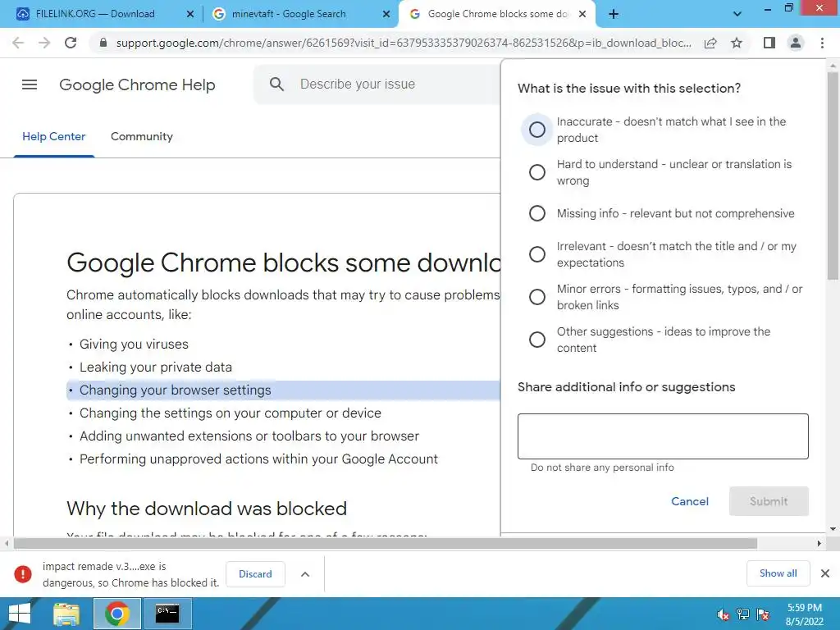Close the downloads bar
The width and height of the screenshot is (840, 630).
click(x=825, y=573)
